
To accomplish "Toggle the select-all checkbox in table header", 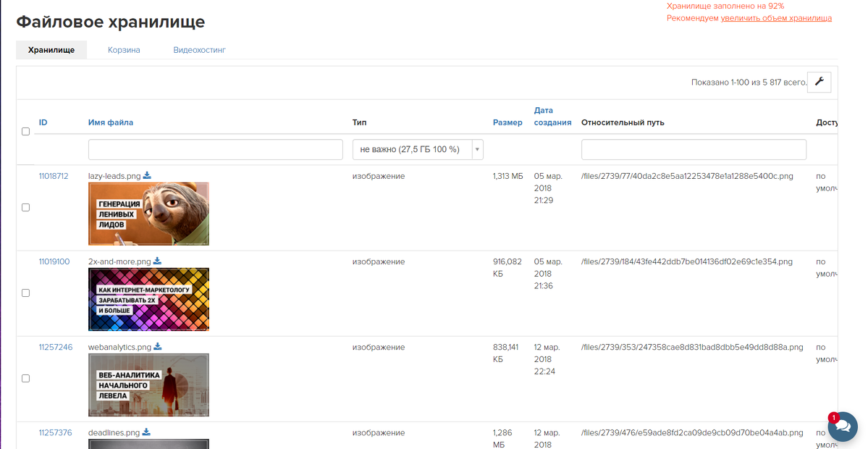I will coord(26,132).
